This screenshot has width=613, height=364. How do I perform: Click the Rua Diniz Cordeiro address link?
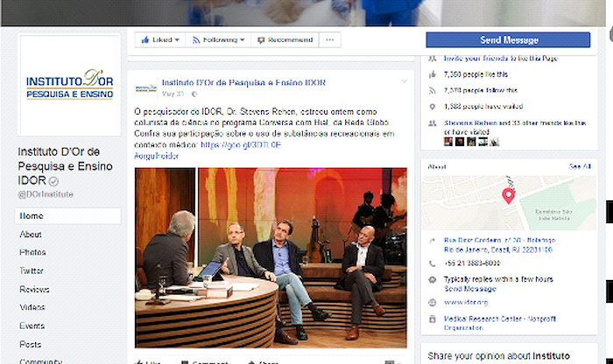click(500, 245)
